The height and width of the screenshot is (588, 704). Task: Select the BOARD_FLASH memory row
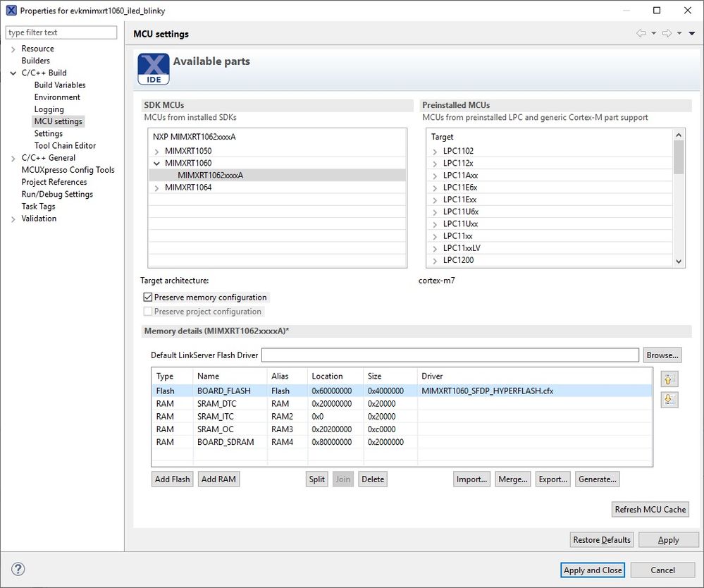point(402,391)
